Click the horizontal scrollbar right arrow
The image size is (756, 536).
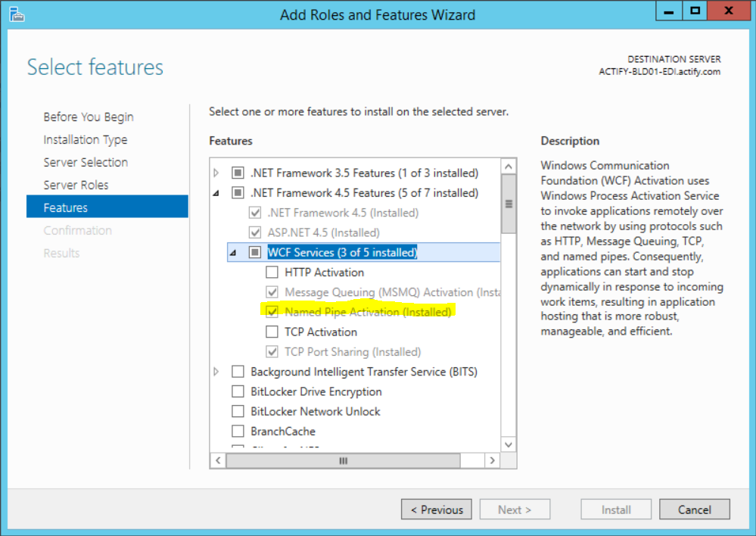tap(492, 460)
